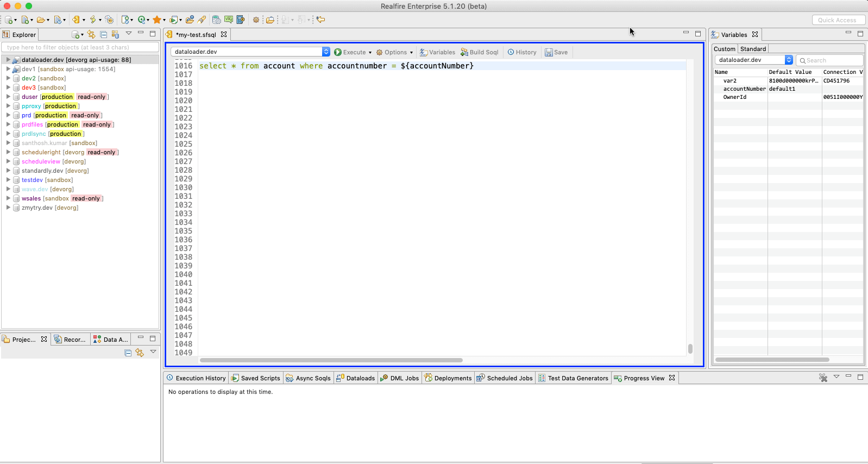Click the green Q query toolbar icon

(x=142, y=20)
